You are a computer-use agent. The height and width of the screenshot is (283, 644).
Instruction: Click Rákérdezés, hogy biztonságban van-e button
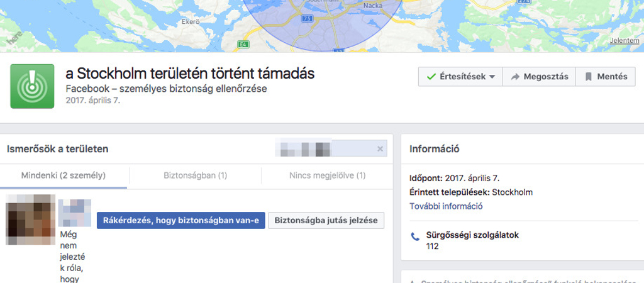(181, 221)
